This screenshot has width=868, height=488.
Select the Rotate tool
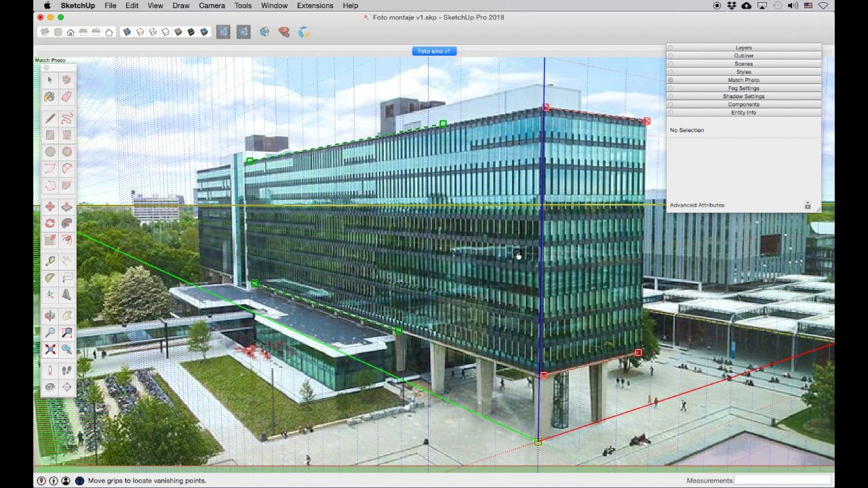coord(50,223)
